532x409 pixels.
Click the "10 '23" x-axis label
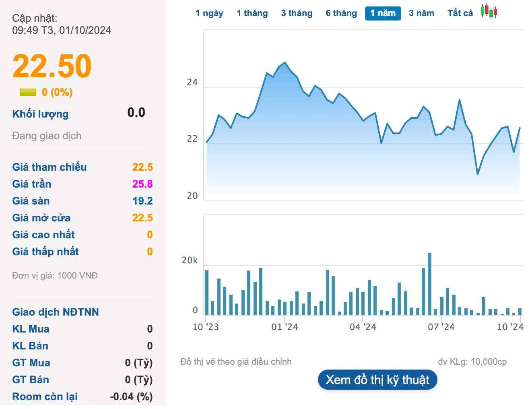pyautogui.click(x=206, y=327)
